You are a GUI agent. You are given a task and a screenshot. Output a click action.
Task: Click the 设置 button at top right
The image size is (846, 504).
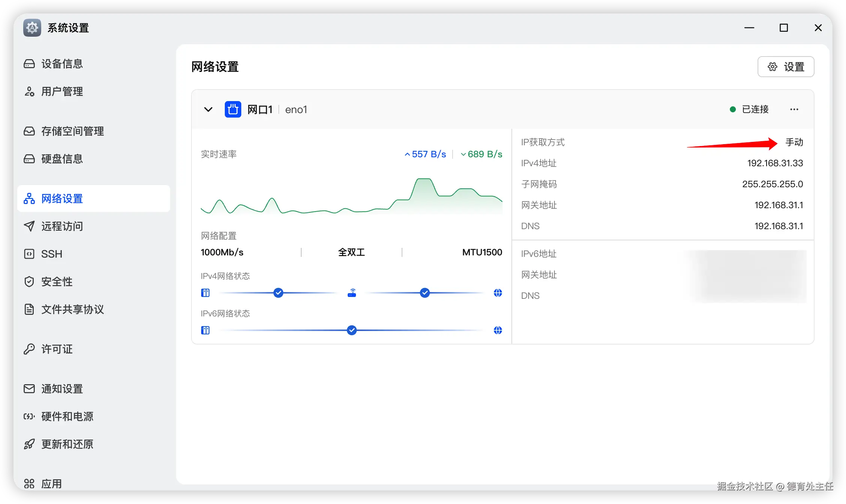coord(786,67)
